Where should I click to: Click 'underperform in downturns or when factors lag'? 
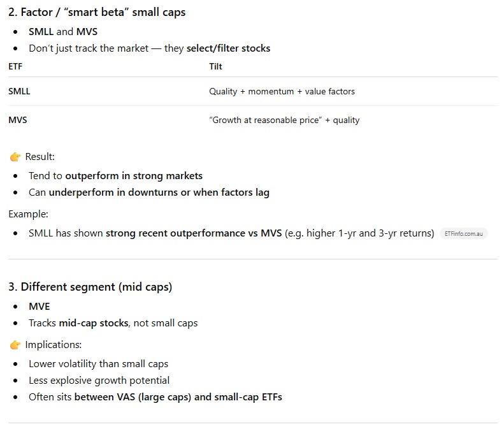(159, 193)
